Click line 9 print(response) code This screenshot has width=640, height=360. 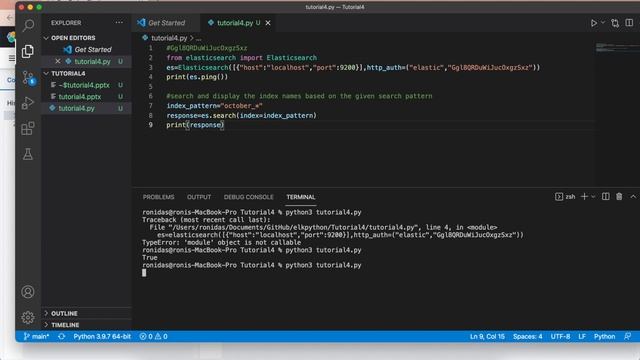point(195,125)
